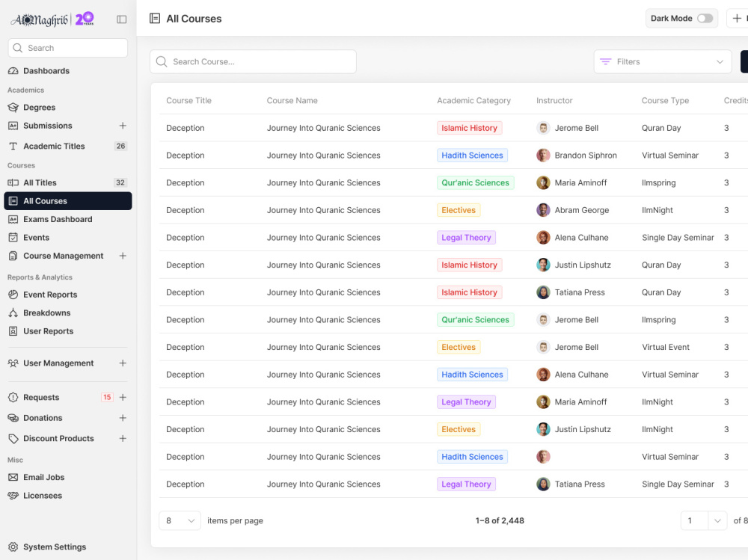This screenshot has height=560, width=748.
Task: Go to Dashboards
Action: [46, 70]
